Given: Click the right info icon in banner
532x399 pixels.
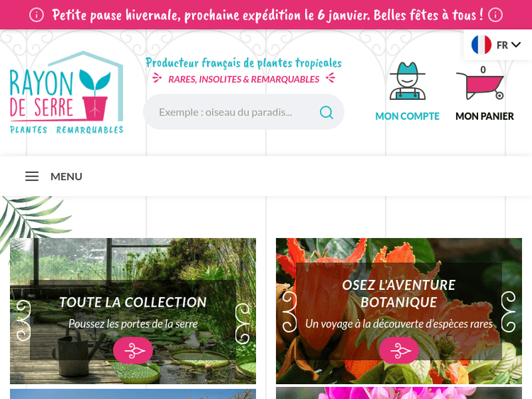Looking at the screenshot, I should coord(495,15).
